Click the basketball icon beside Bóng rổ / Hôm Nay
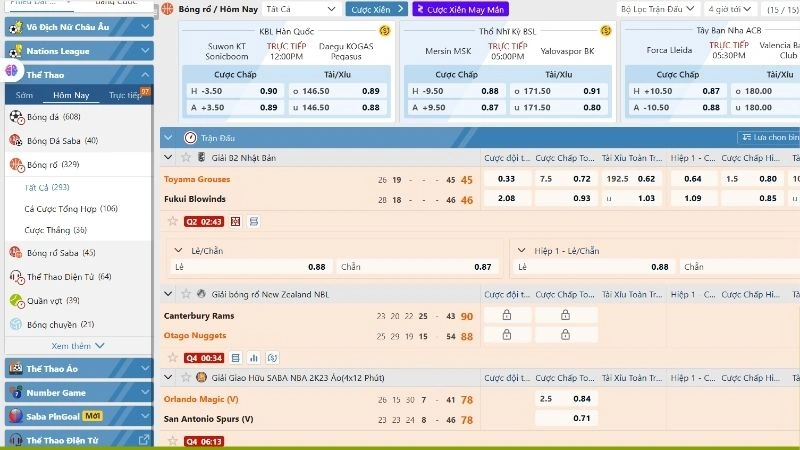Screen dimensions: 800x450 167,9
